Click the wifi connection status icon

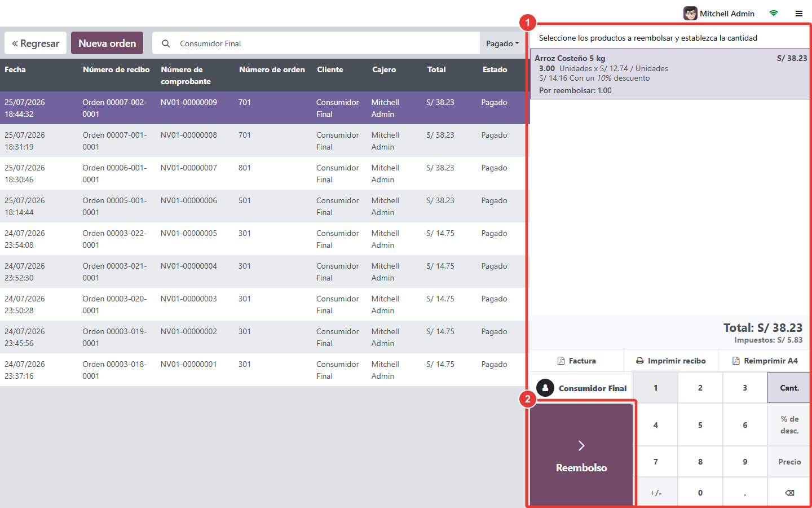point(774,14)
